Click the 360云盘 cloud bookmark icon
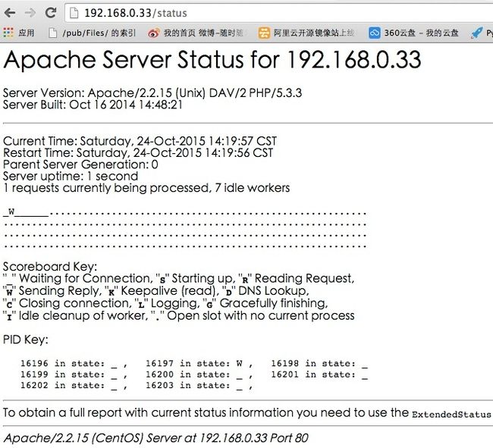This screenshot has height=448, width=493. [375, 33]
